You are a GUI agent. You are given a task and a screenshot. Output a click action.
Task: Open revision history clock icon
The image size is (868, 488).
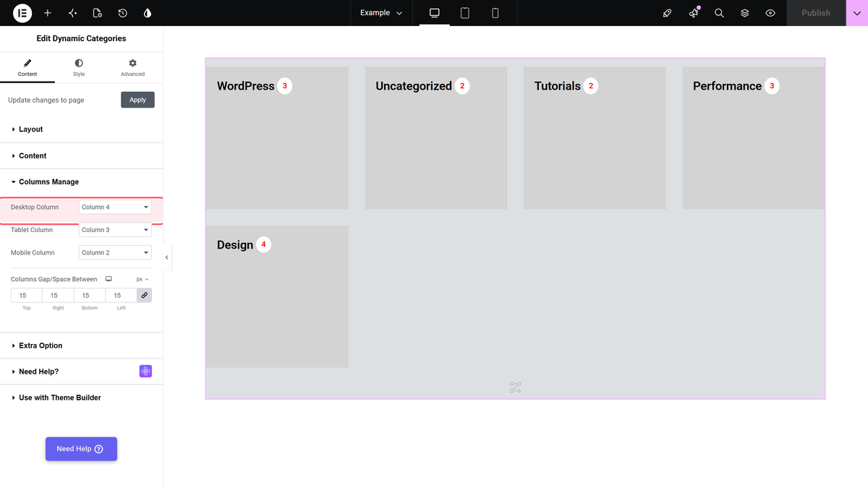(122, 13)
